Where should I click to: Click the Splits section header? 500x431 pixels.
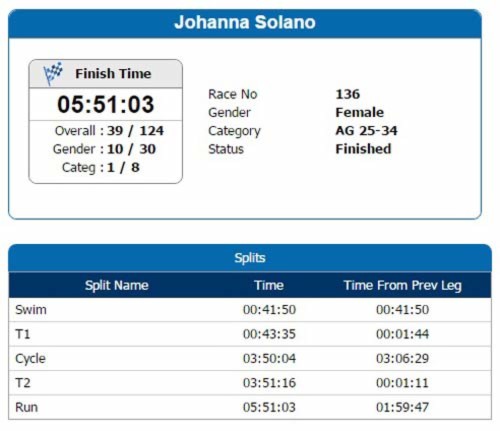coord(250,258)
